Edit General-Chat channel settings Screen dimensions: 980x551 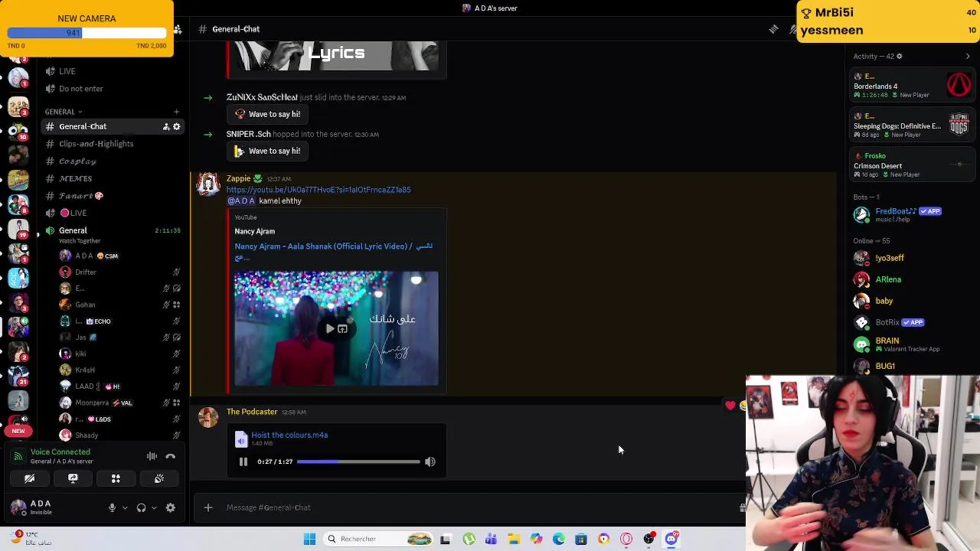[176, 126]
